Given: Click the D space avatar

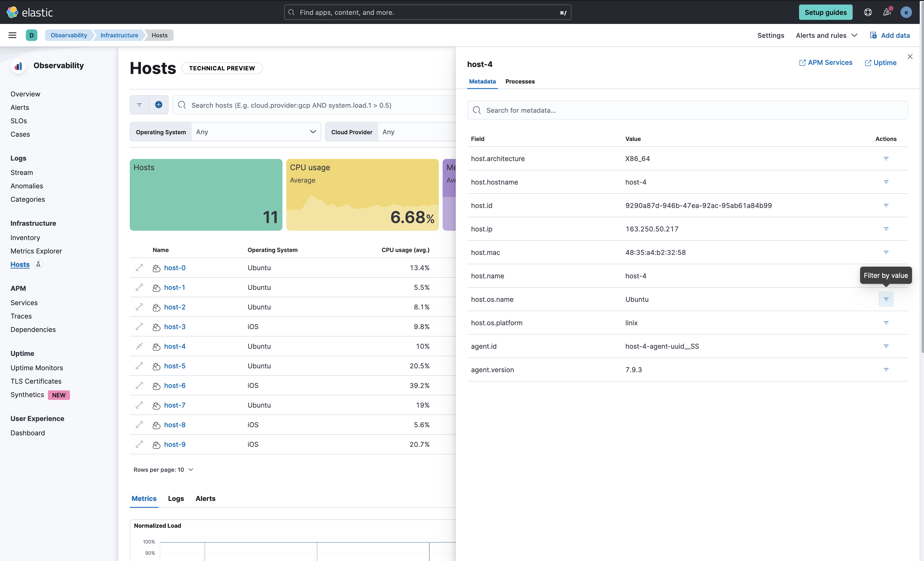Looking at the screenshot, I should tap(32, 35).
